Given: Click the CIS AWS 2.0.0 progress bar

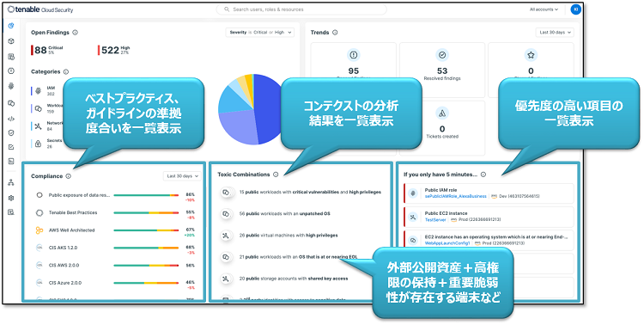Looking at the screenshot, I should (146, 266).
